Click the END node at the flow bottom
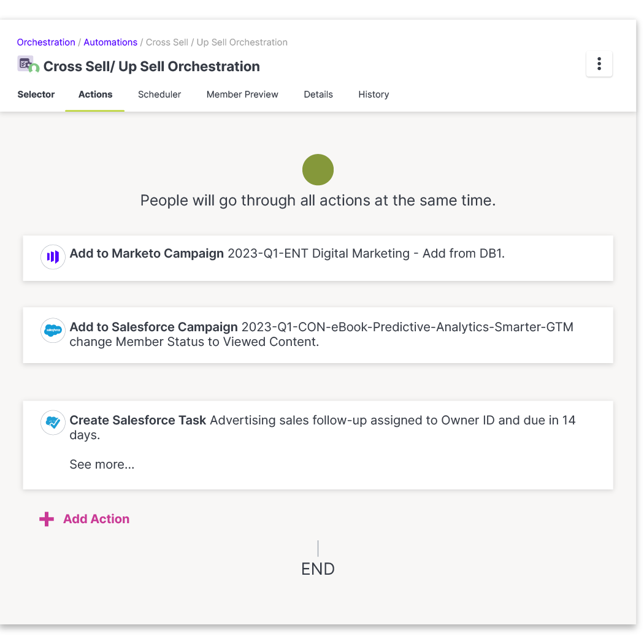Image resolution: width=644 pixels, height=644 pixels. tap(318, 569)
